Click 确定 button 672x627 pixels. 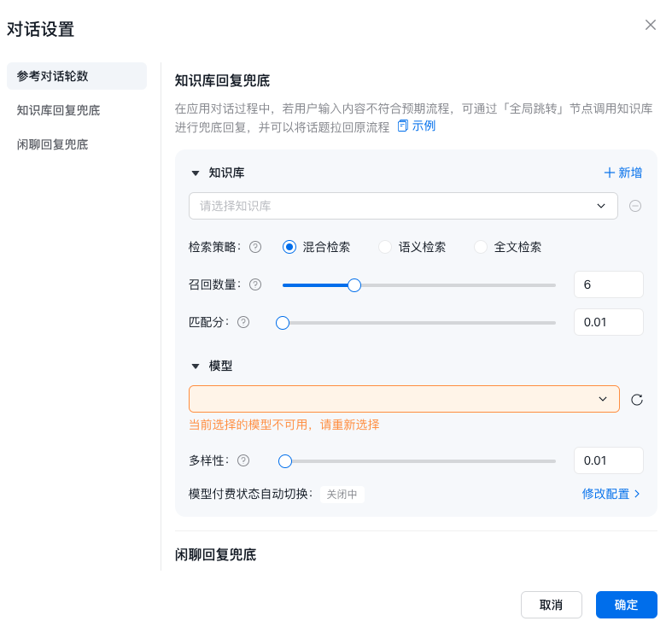click(x=626, y=605)
